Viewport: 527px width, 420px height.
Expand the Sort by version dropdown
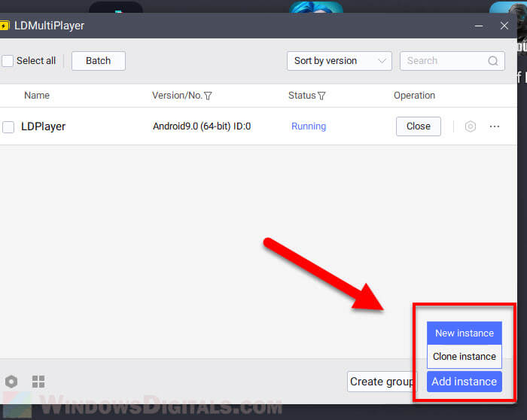[x=339, y=61]
